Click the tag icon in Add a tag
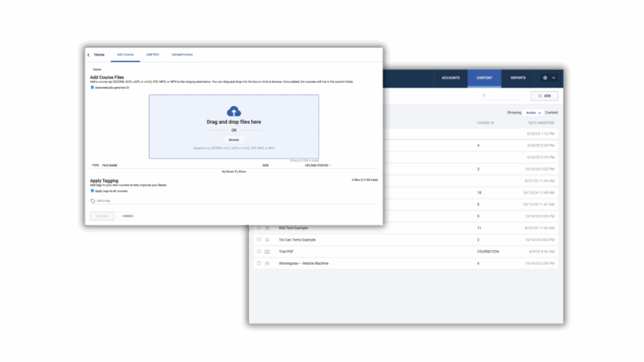Screen dimensions: 644x362 tap(93, 201)
